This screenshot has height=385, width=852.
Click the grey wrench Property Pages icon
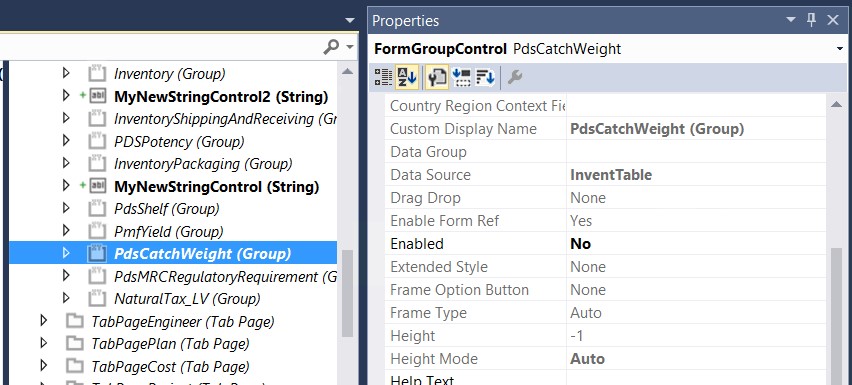(x=515, y=77)
